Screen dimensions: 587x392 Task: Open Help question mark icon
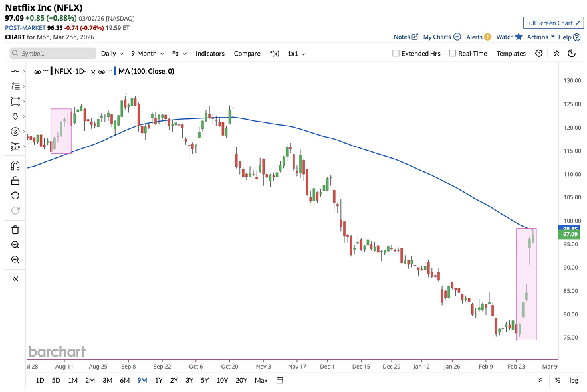[577, 37]
